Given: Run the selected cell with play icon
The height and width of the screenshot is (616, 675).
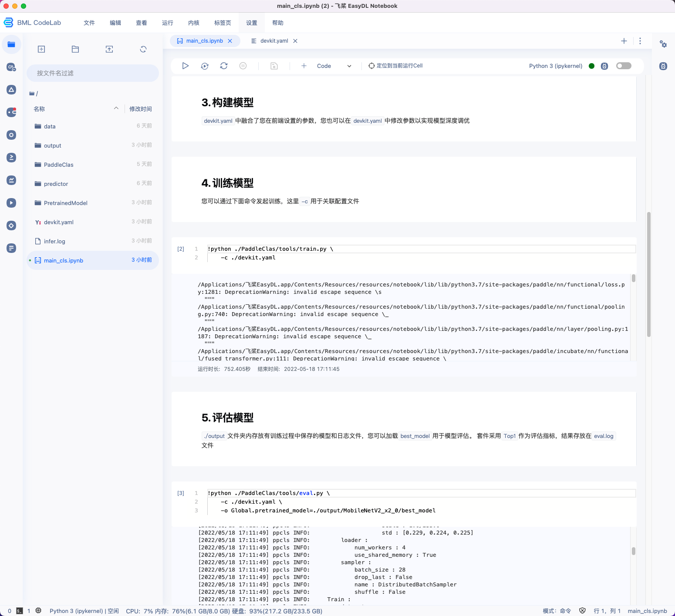Looking at the screenshot, I should point(186,66).
